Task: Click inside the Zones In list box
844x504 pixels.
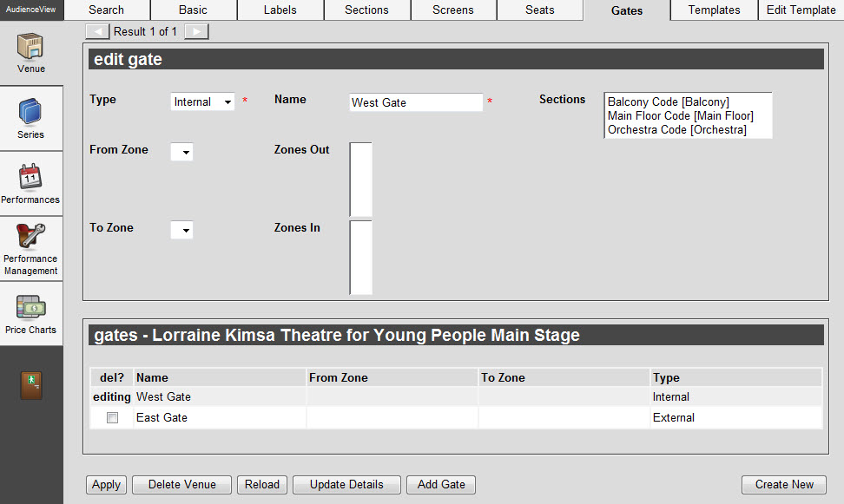Action: click(360, 258)
